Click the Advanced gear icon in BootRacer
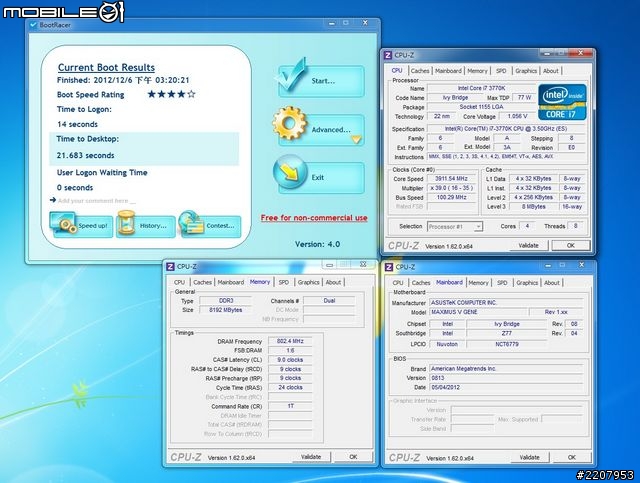 click(x=289, y=123)
